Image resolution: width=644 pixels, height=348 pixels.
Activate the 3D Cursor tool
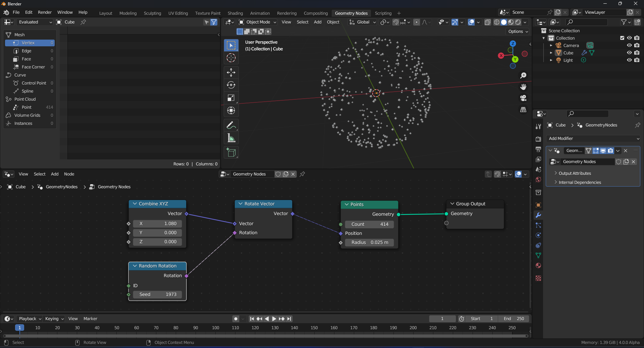(x=231, y=58)
